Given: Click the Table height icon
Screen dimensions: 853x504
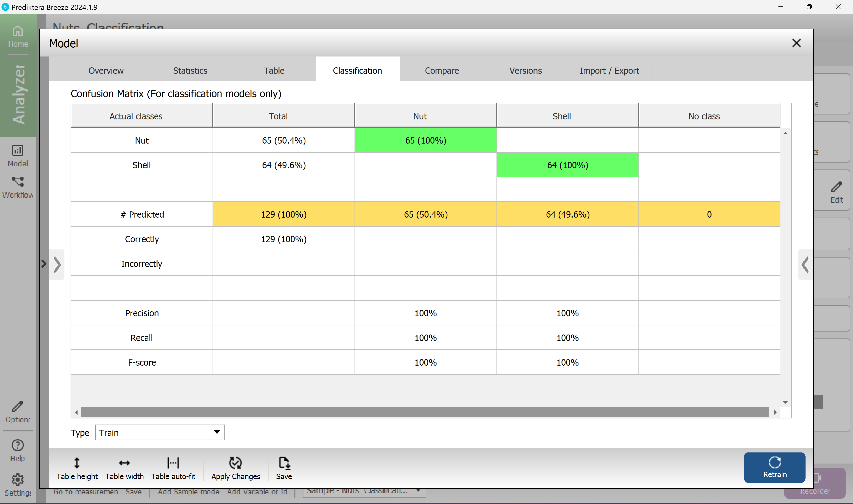Looking at the screenshot, I should (77, 463).
